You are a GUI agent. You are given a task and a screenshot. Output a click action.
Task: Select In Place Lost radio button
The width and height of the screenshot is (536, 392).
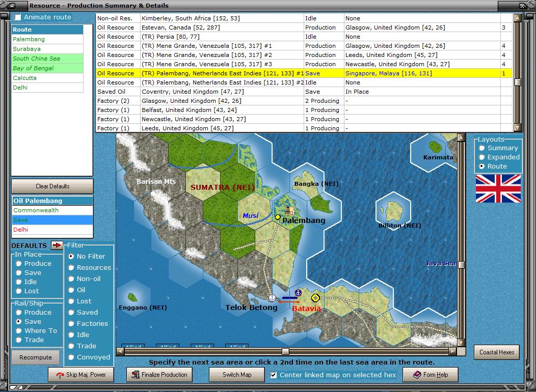click(x=18, y=291)
